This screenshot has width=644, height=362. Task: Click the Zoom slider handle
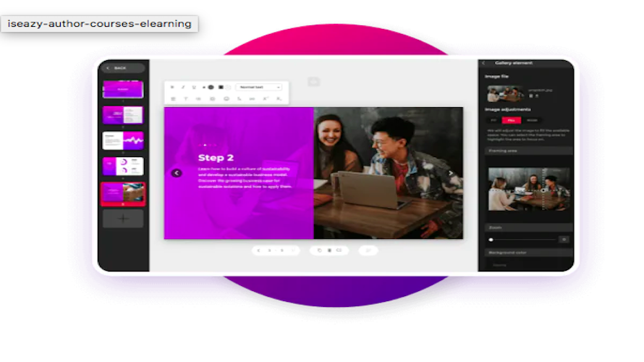click(x=491, y=240)
